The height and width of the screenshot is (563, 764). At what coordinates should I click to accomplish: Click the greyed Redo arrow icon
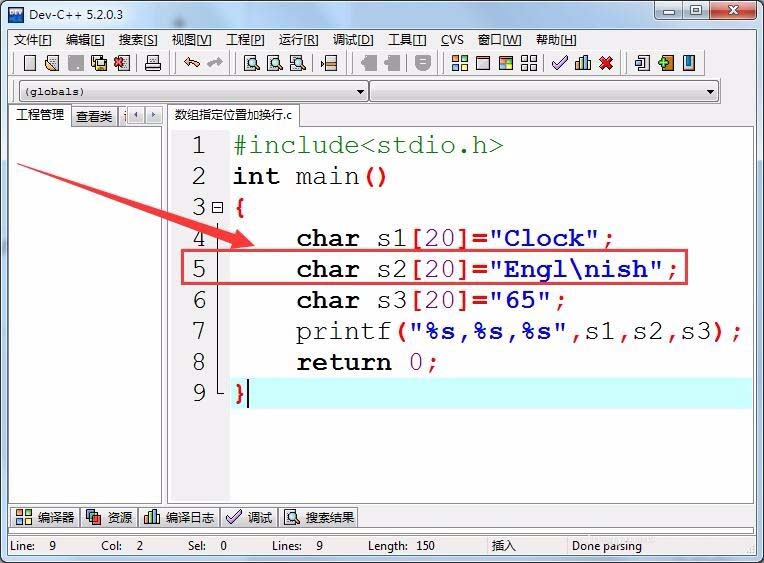(x=214, y=63)
